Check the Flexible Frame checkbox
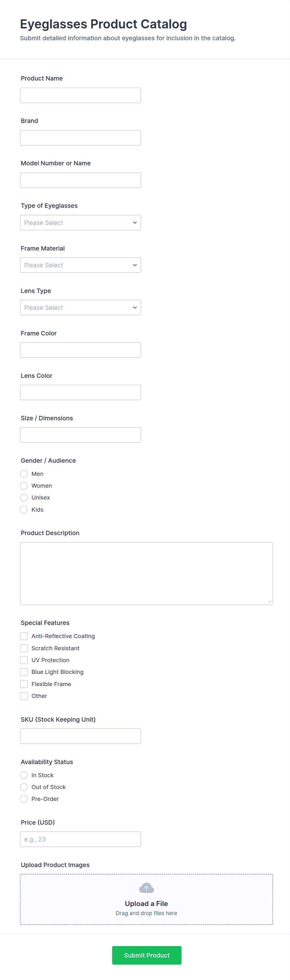Image resolution: width=290 pixels, height=980 pixels. [x=24, y=684]
